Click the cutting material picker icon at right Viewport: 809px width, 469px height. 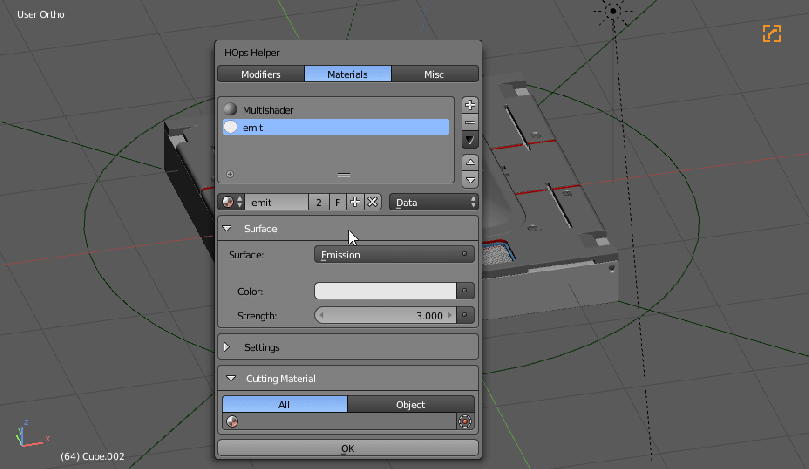(465, 422)
